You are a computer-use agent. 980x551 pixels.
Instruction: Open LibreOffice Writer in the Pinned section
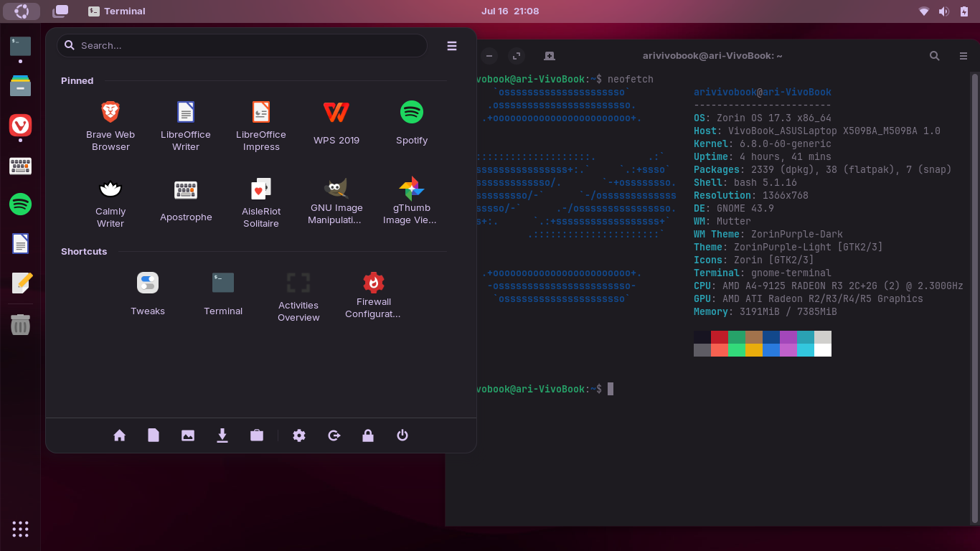[x=186, y=126]
